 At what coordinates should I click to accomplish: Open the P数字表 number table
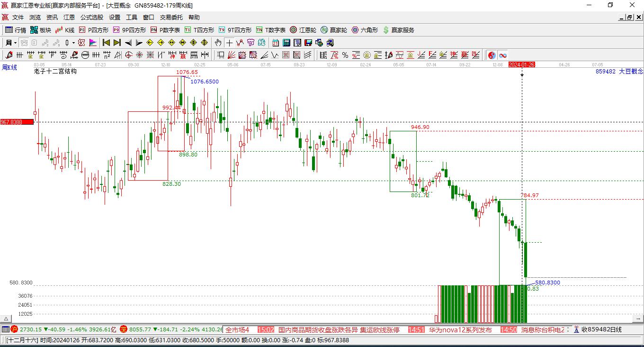pos(165,30)
